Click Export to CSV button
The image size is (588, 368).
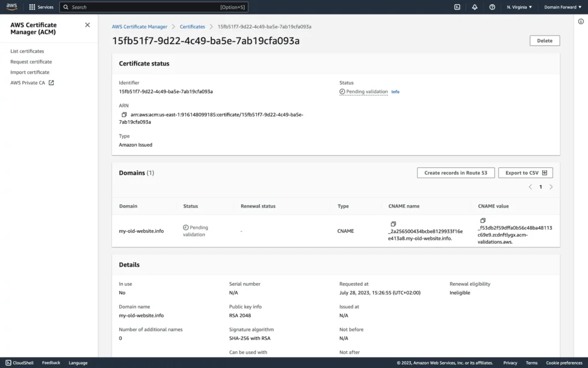(x=525, y=172)
